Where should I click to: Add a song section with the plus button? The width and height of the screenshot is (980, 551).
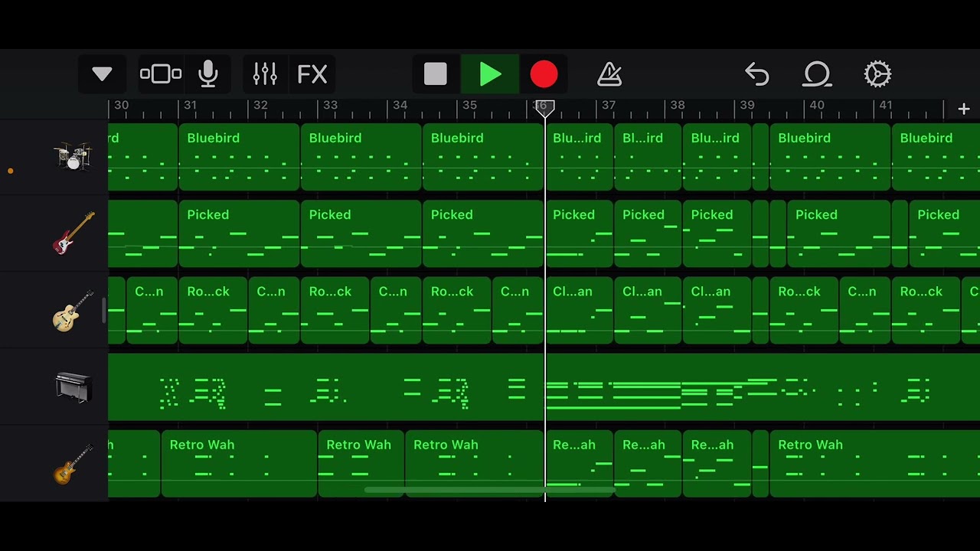pos(964,109)
